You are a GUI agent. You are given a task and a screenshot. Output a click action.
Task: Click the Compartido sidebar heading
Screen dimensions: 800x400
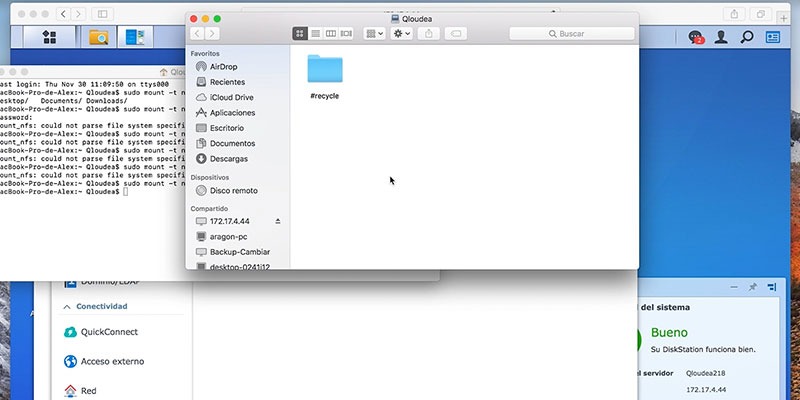coord(209,209)
